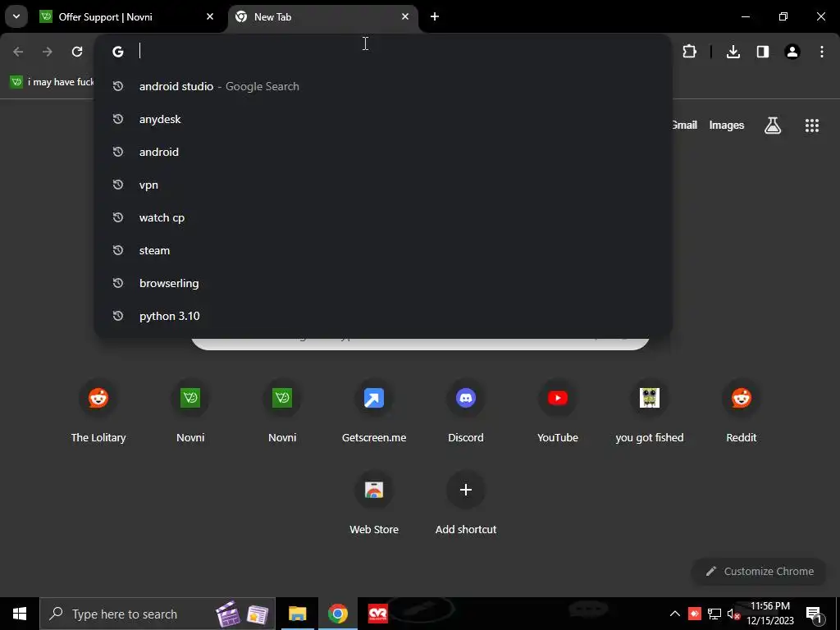Open the Google apps grid
Viewport: 840px width, 630px height.
[x=812, y=126]
